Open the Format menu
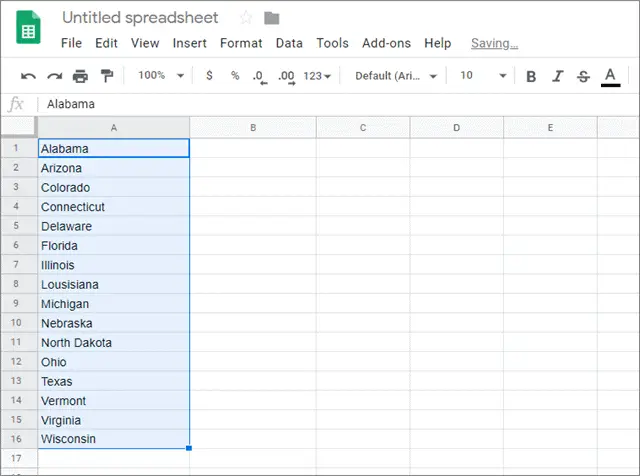 click(x=241, y=43)
